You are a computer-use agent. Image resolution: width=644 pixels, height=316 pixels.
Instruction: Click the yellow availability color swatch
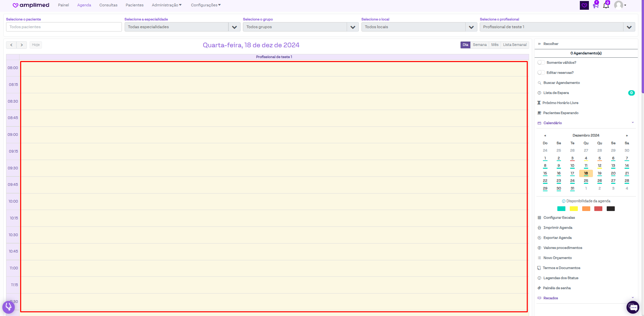573,209
